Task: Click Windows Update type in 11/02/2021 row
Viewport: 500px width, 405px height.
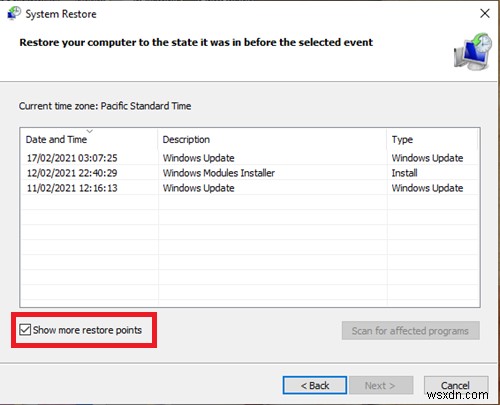Action: tap(427, 188)
